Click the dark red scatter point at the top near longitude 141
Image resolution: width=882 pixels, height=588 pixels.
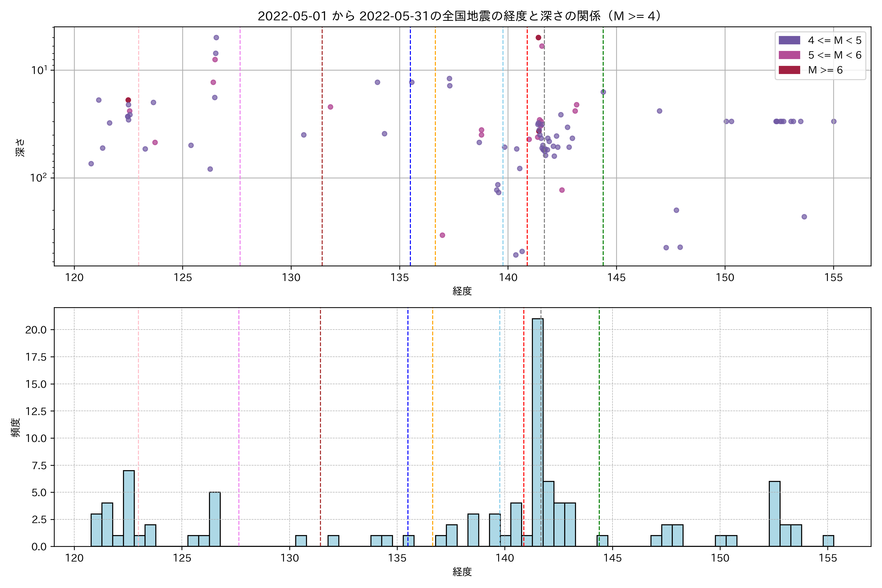click(x=539, y=37)
